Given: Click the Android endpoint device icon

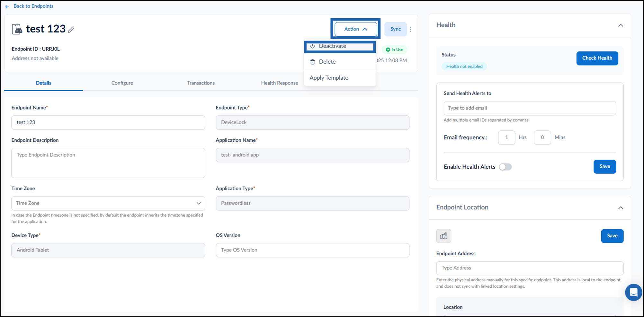Looking at the screenshot, I should click(x=17, y=29).
